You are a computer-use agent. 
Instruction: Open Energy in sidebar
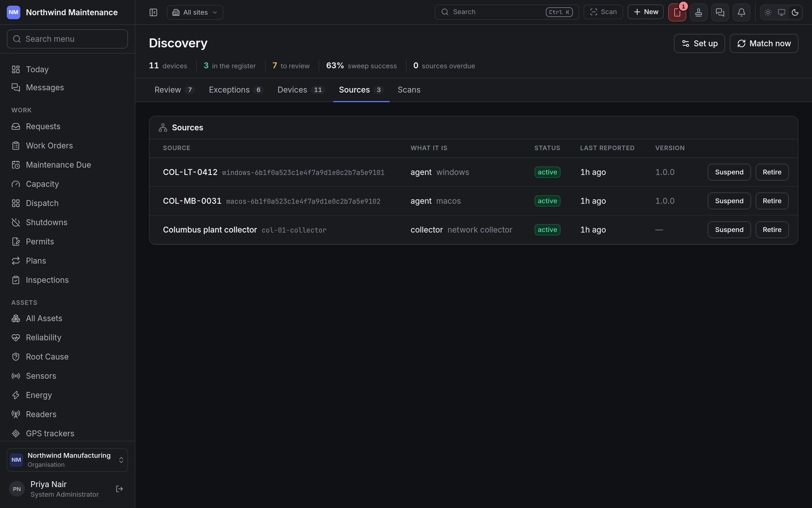click(x=67, y=395)
